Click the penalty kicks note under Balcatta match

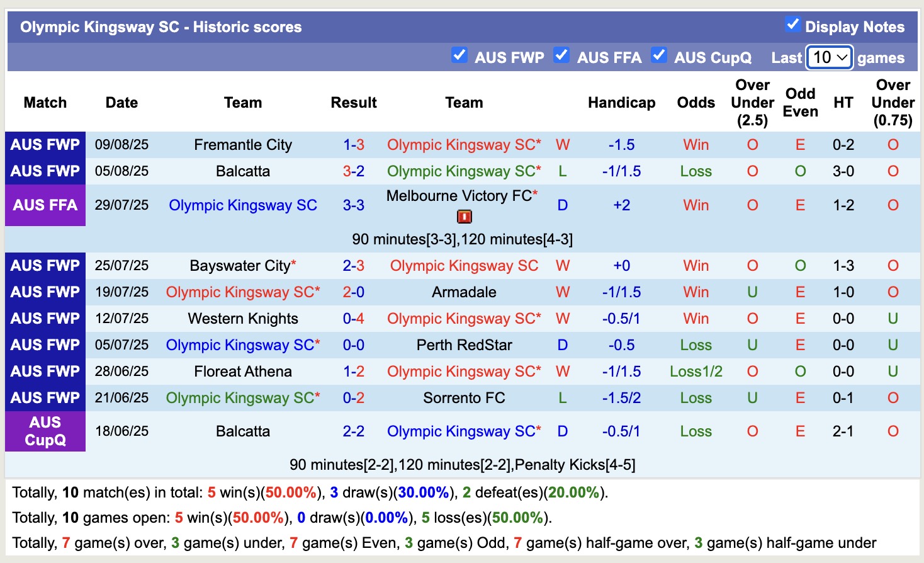(x=464, y=465)
